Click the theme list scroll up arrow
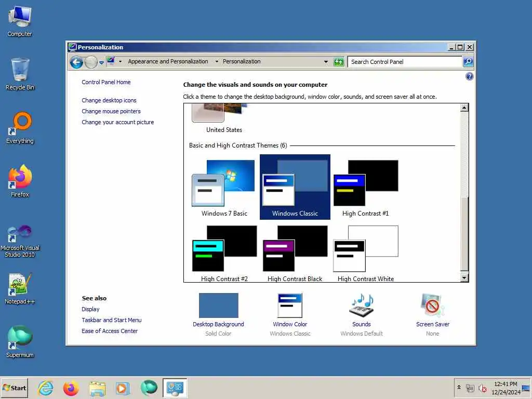Image resolution: width=532 pixels, height=399 pixels. [464, 108]
